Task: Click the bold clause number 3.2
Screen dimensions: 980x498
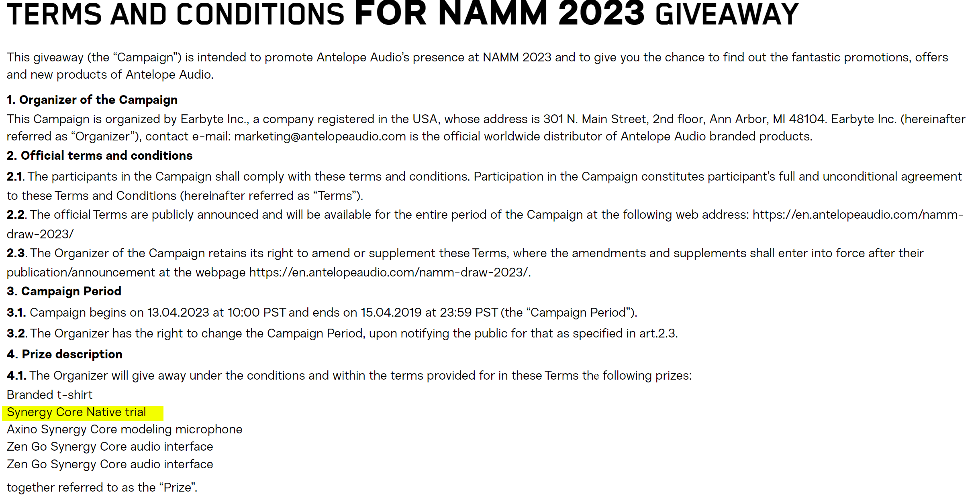Action: point(16,333)
